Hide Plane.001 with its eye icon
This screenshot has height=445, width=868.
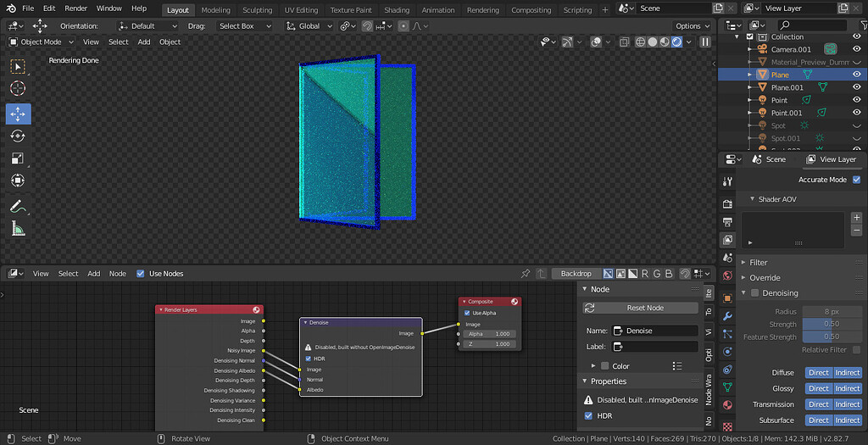pyautogui.click(x=857, y=87)
